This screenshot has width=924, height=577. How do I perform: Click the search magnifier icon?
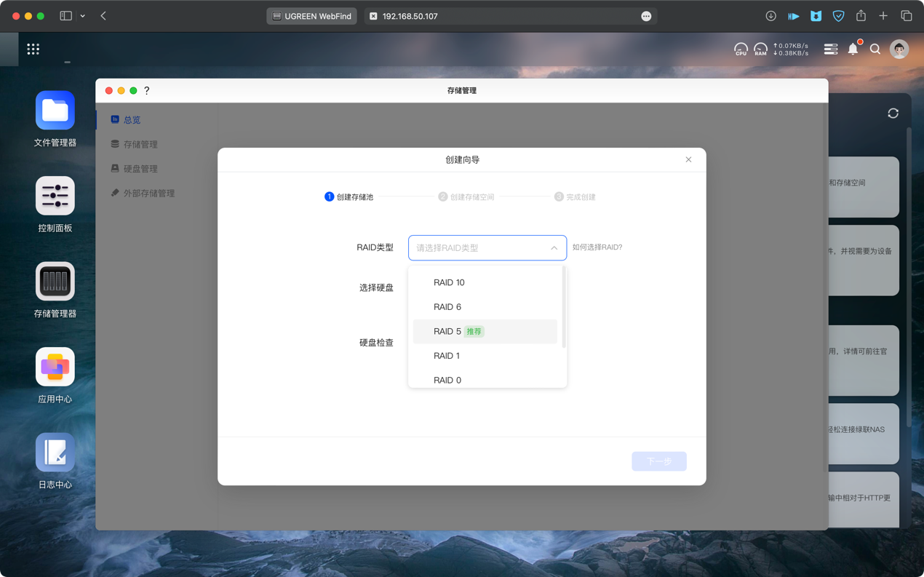875,49
